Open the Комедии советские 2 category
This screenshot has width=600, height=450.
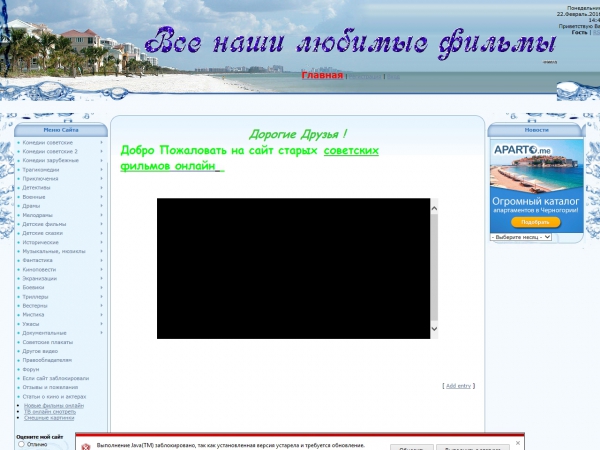tap(50, 152)
